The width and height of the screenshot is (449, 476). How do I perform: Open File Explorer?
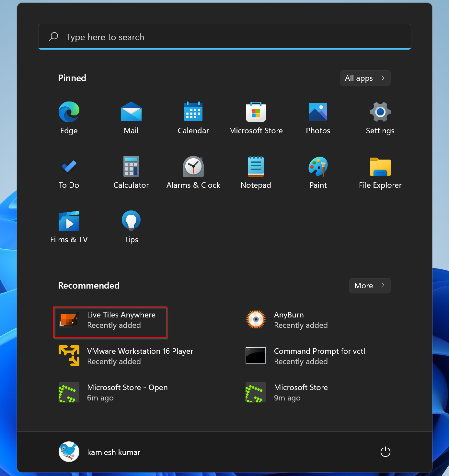coord(380,172)
